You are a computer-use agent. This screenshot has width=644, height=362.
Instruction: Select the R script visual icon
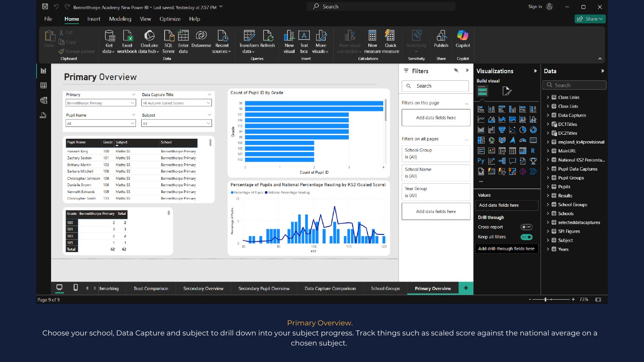[533, 150]
